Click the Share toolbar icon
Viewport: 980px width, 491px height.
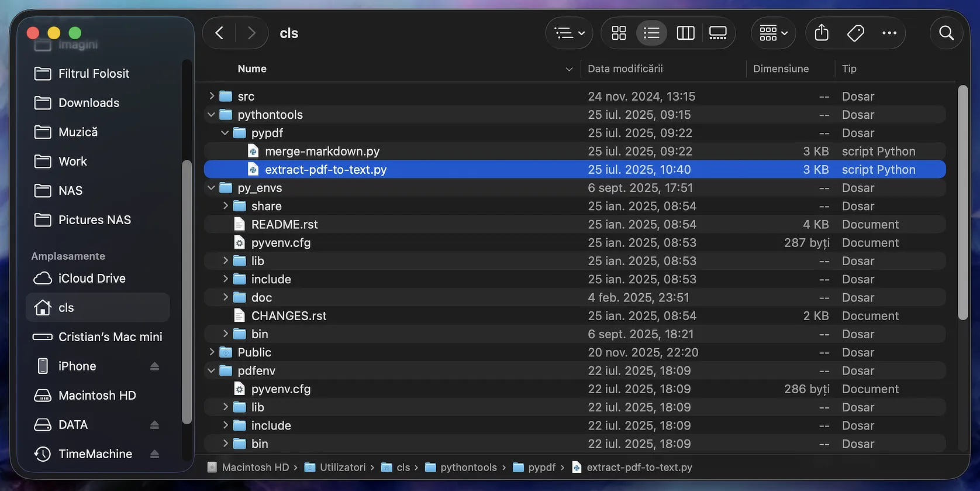pos(822,33)
